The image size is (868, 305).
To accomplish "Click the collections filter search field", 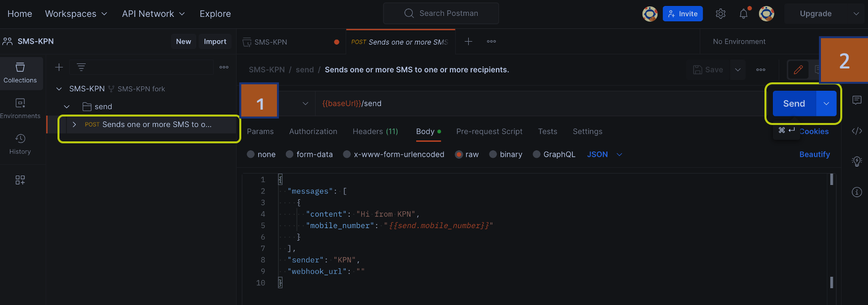I will point(142,67).
